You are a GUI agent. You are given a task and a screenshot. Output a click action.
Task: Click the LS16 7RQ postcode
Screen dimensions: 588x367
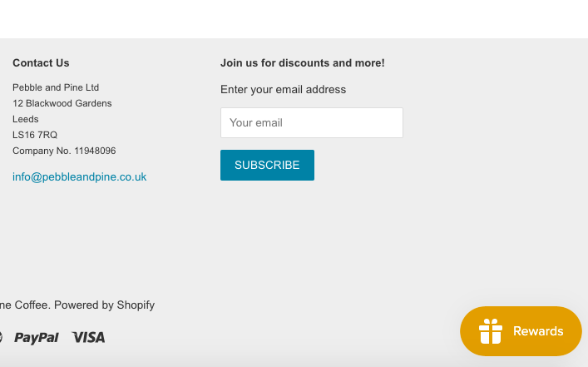pos(35,135)
